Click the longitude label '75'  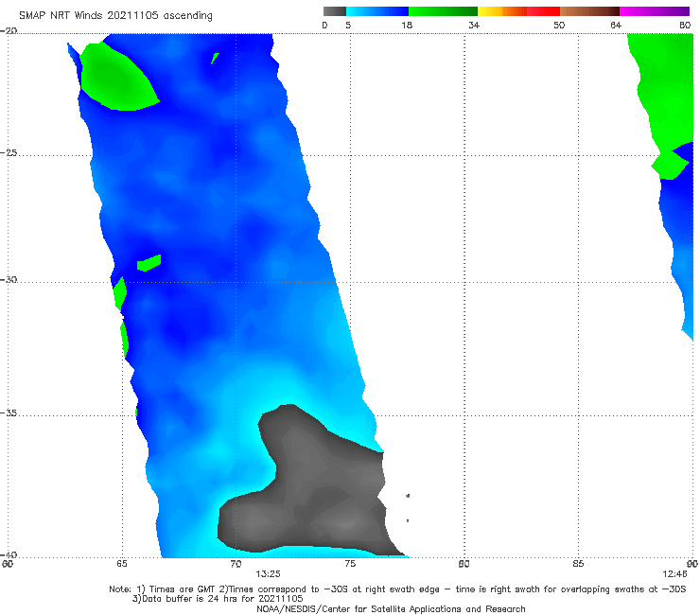coord(350,564)
